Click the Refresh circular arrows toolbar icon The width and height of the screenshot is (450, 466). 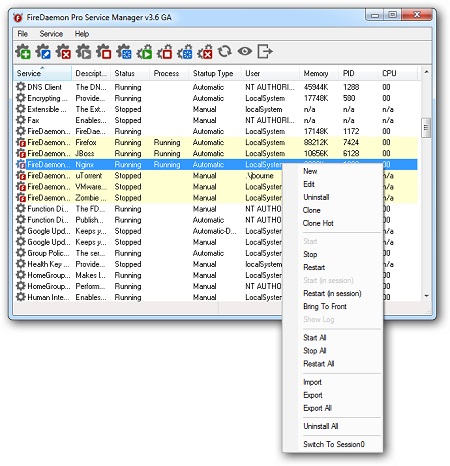(x=225, y=51)
